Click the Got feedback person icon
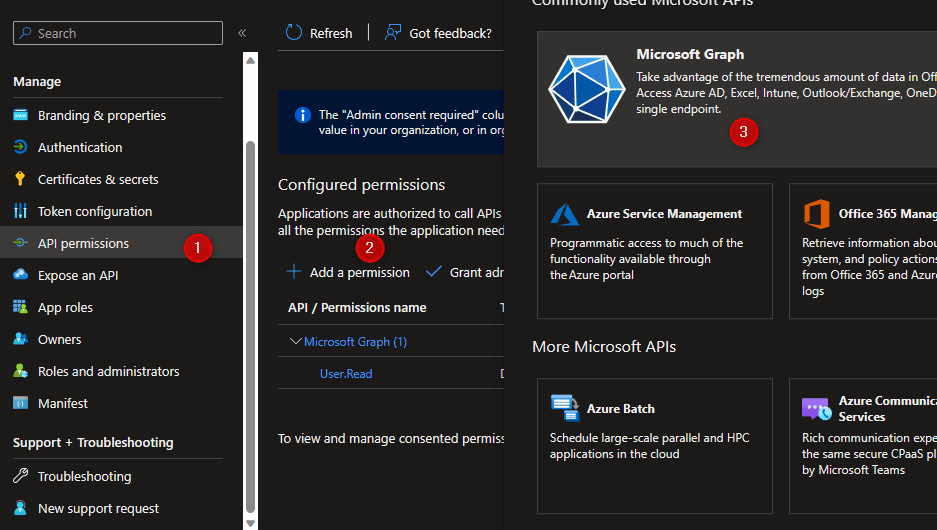Image resolution: width=937 pixels, height=530 pixels. pyautogui.click(x=393, y=32)
